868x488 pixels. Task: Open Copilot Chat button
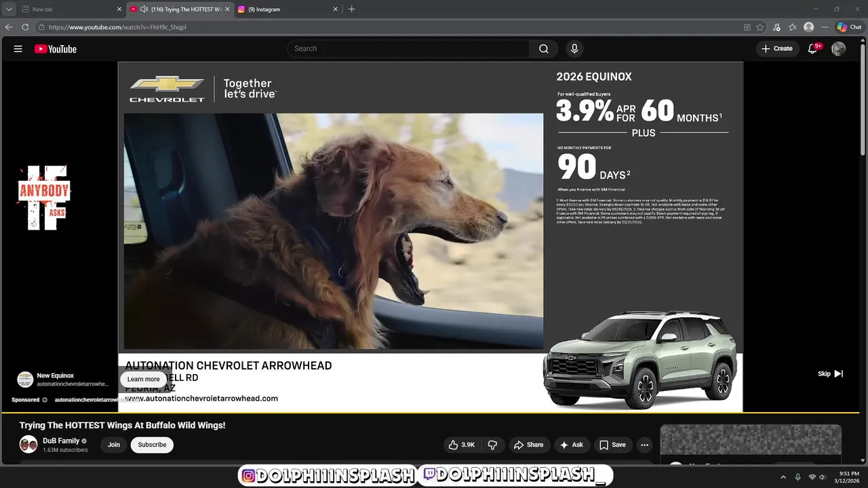(x=849, y=27)
